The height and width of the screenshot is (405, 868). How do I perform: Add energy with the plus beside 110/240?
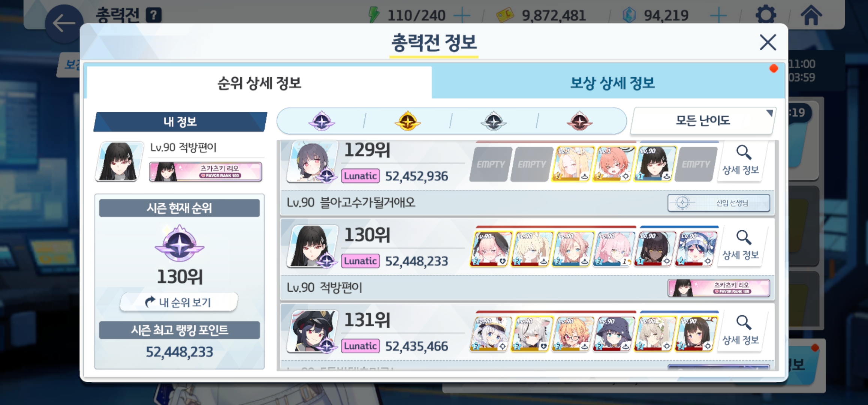pos(462,15)
